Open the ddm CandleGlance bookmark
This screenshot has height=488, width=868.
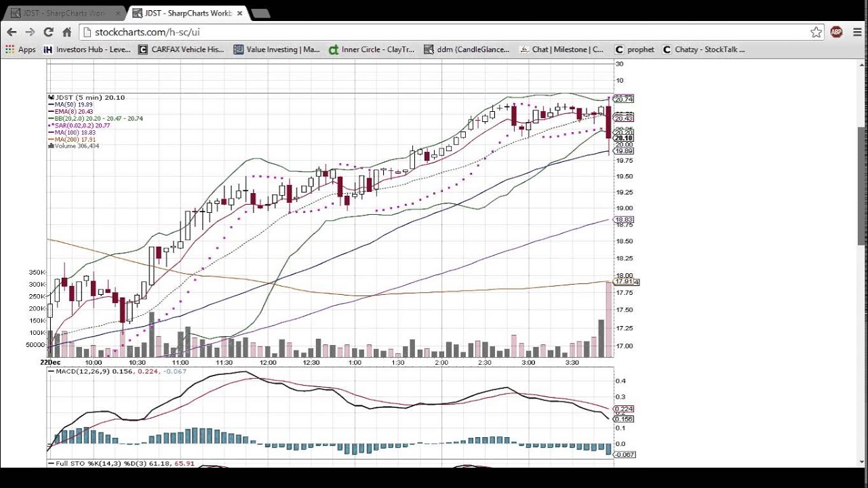tap(467, 49)
